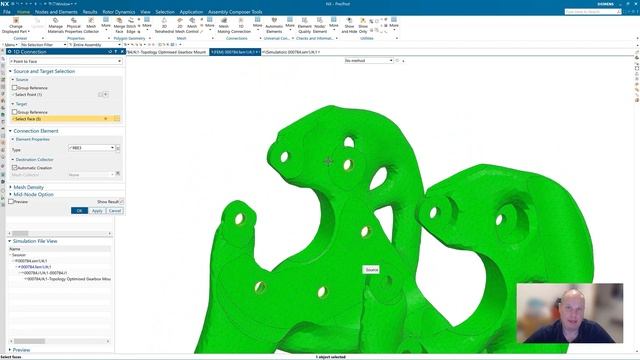Collapse Source and Target Selection section

click(x=43, y=71)
